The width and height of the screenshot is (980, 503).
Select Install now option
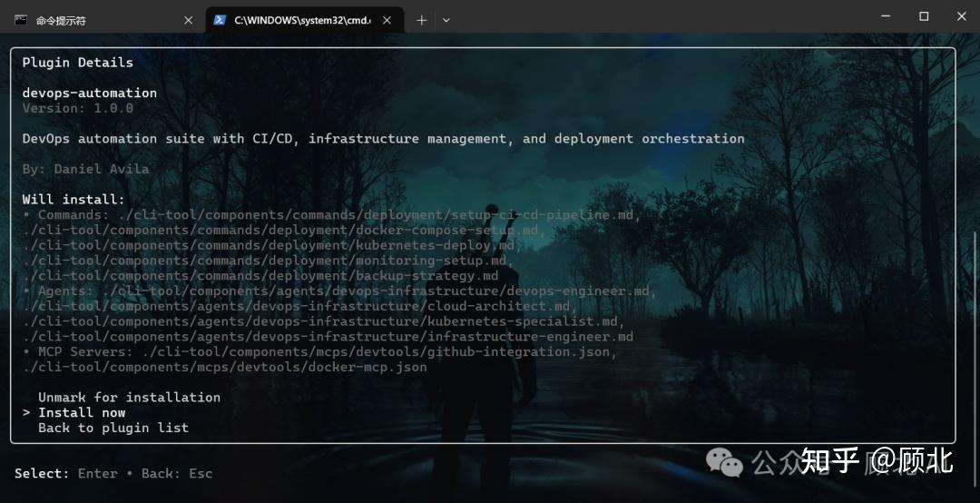point(82,413)
